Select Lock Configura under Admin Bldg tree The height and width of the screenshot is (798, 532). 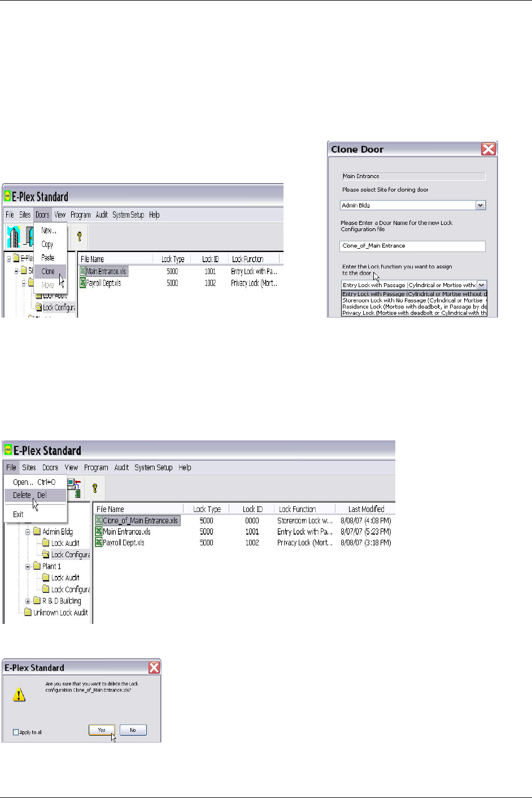(x=71, y=554)
